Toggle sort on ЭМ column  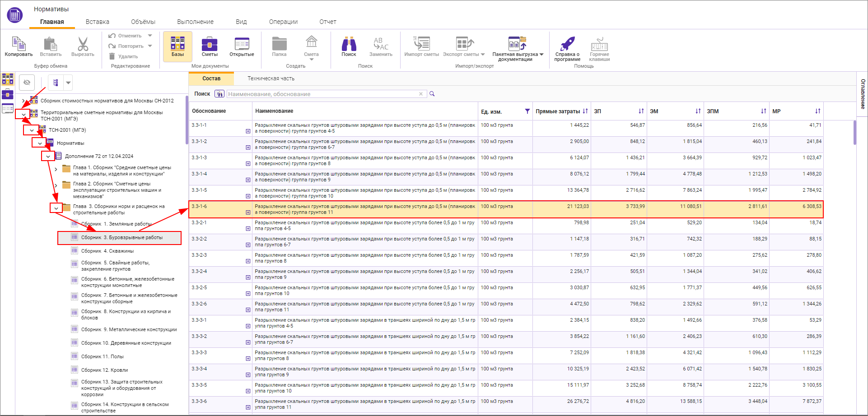[698, 111]
